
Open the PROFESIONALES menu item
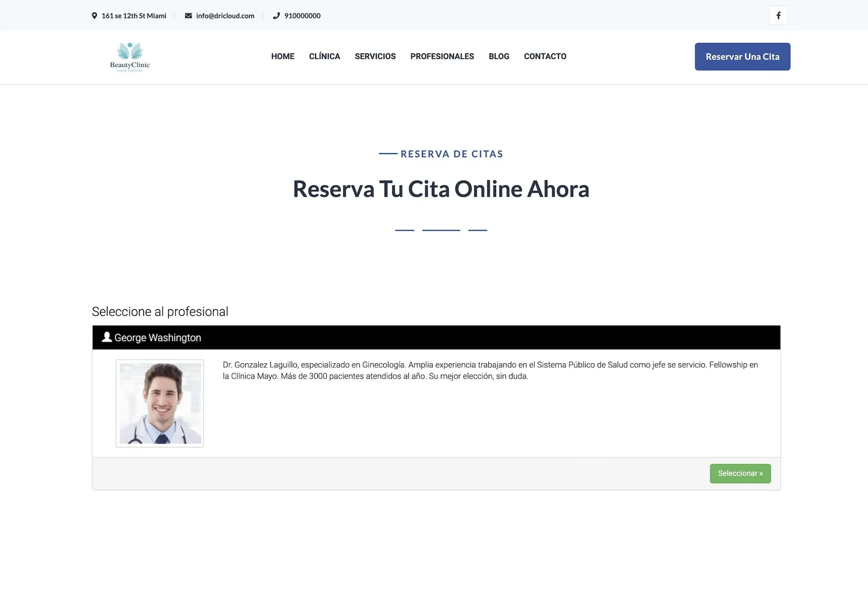[x=442, y=56]
